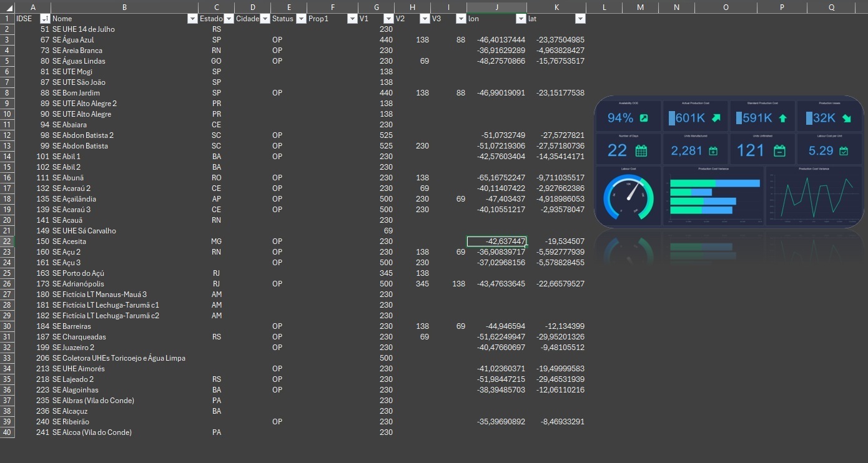Select column G header
Image resolution: width=868 pixels, height=463 pixels.
click(x=376, y=7)
